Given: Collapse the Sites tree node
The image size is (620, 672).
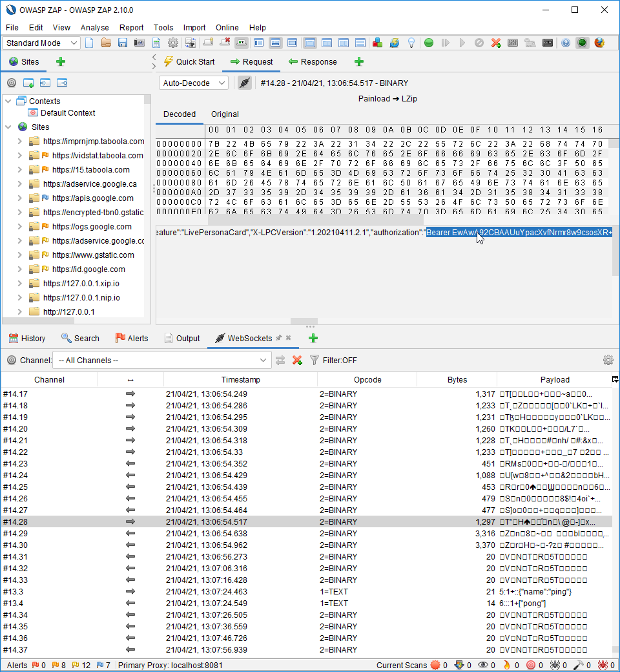Looking at the screenshot, I should click(x=8, y=127).
